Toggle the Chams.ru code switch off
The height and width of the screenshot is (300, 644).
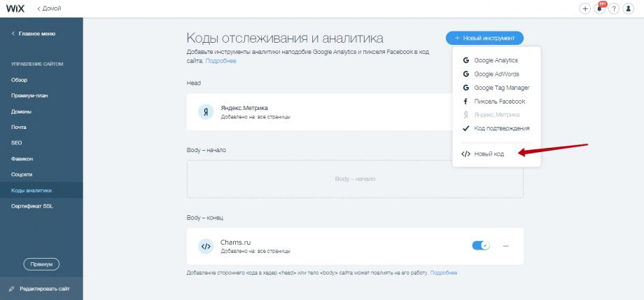click(x=481, y=245)
